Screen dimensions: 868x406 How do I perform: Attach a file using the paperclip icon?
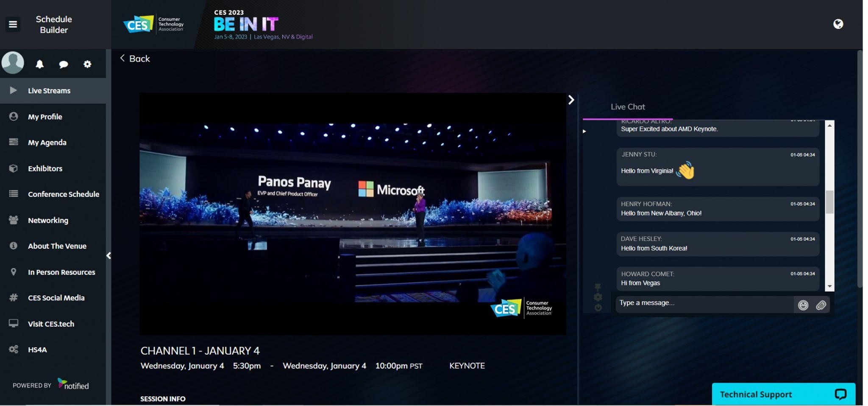[x=821, y=305]
